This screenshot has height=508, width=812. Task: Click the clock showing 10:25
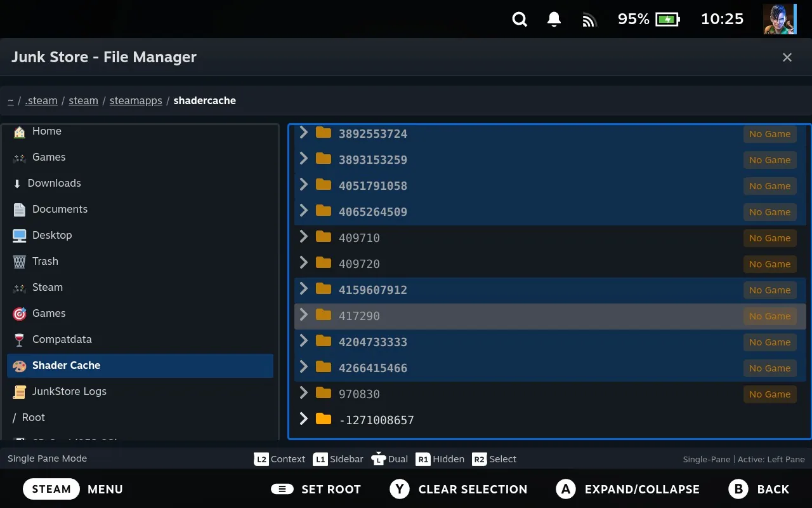click(x=722, y=19)
